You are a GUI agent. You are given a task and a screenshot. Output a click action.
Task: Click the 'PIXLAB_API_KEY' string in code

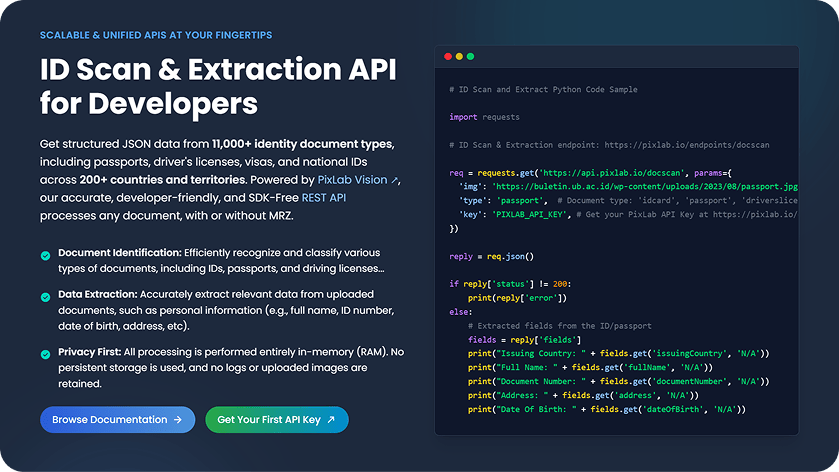pyautogui.click(x=526, y=214)
